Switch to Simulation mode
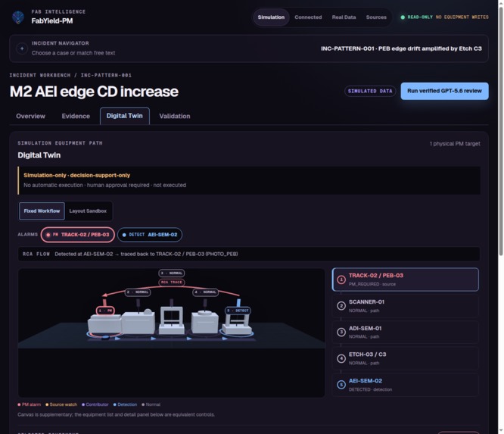This screenshot has width=504, height=434. tap(271, 17)
